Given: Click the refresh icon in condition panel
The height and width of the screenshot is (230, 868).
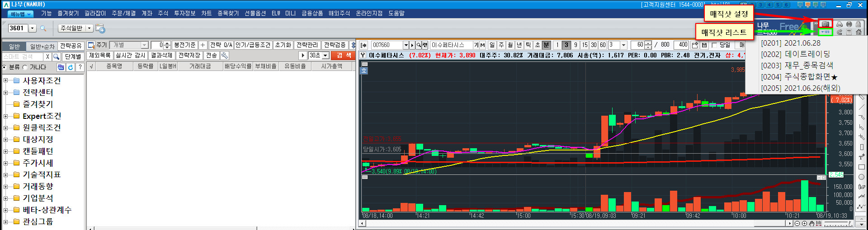Looking at the screenshot, I should [71, 67].
